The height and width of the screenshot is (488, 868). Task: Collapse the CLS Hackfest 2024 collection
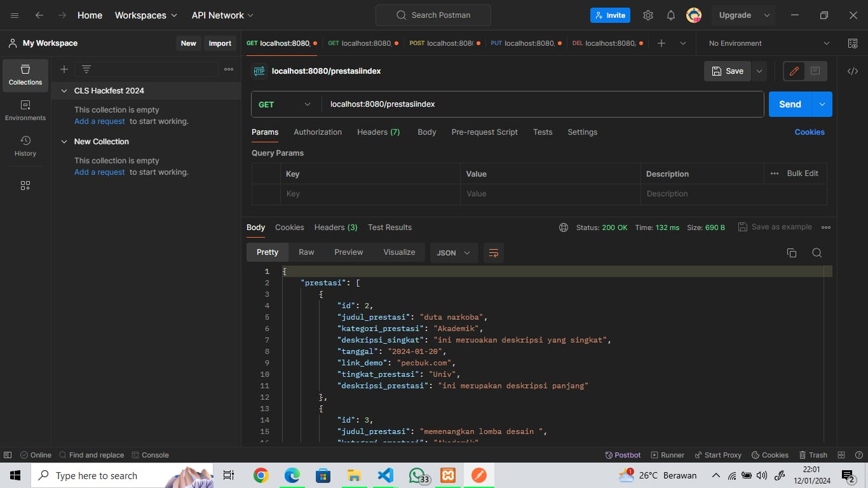coord(64,91)
